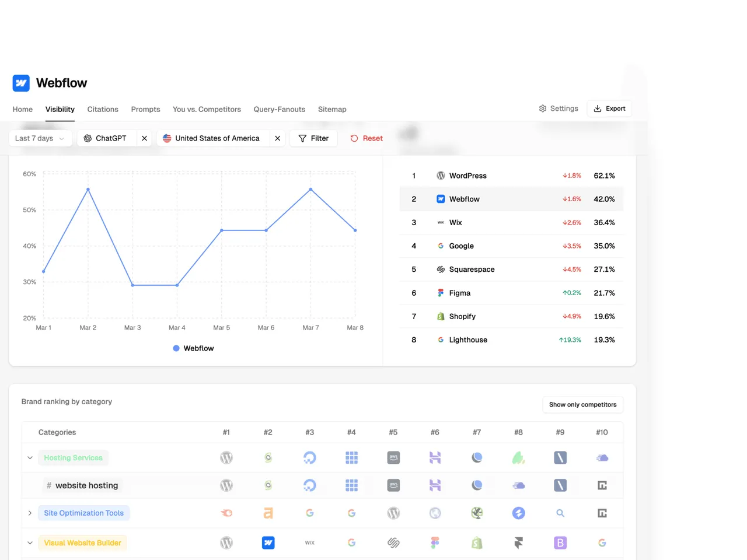Switch to the Citations tab

[103, 109]
